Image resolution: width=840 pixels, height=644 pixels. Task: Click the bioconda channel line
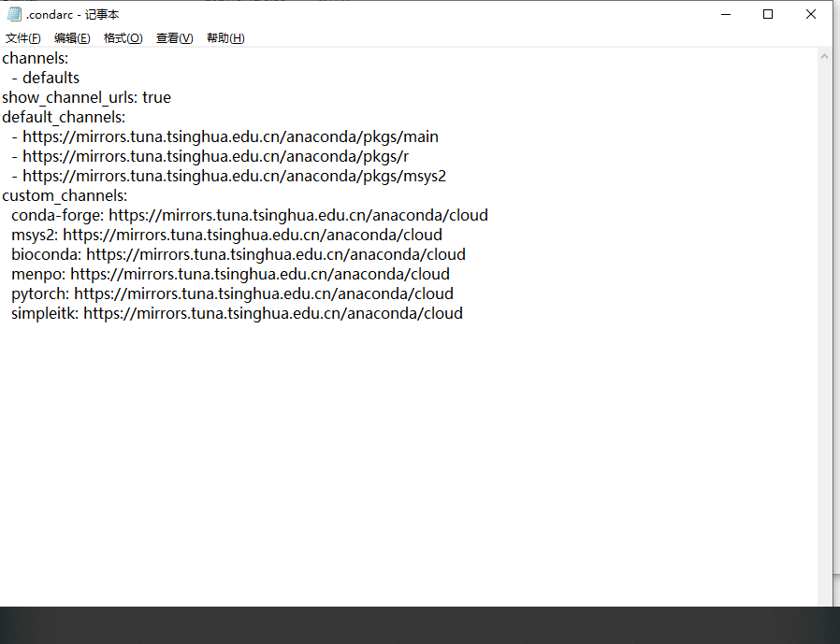coord(239,254)
